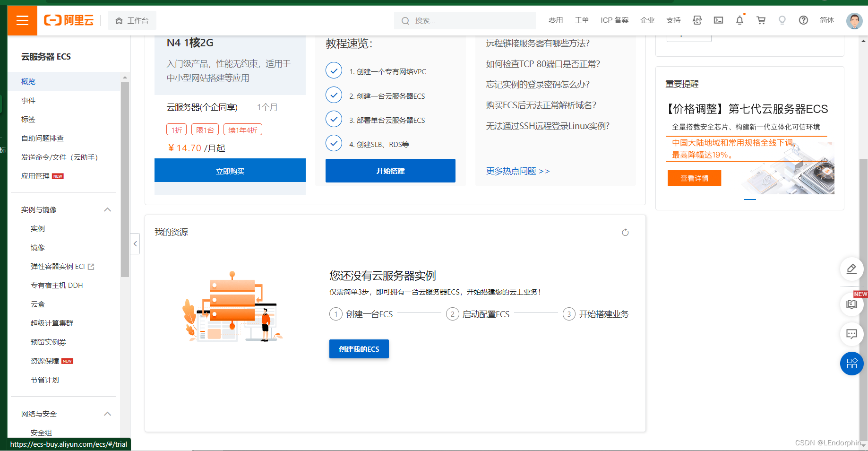Click the search magnifier icon
The height and width of the screenshot is (451, 868).
(x=405, y=21)
